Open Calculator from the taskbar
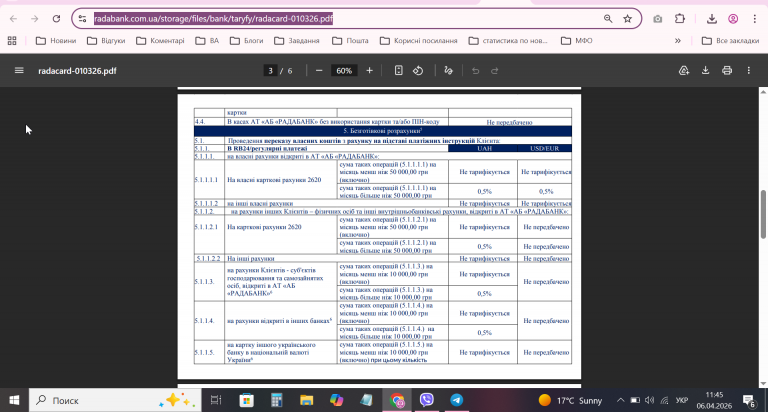 coord(277,400)
